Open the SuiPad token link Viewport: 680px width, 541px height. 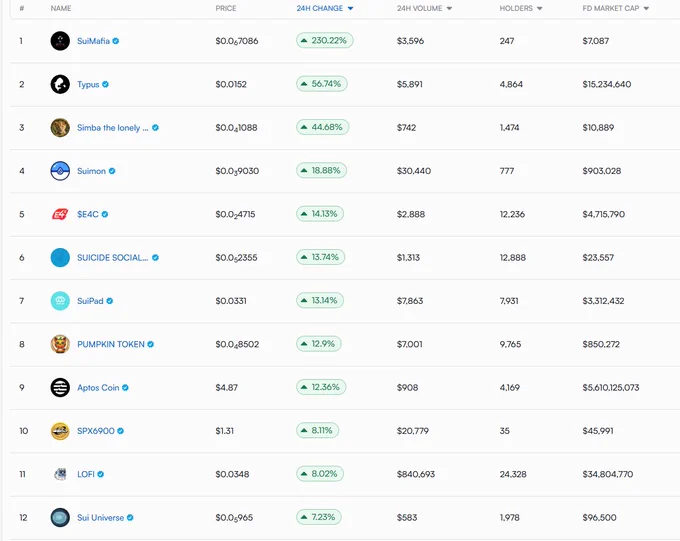pos(90,301)
